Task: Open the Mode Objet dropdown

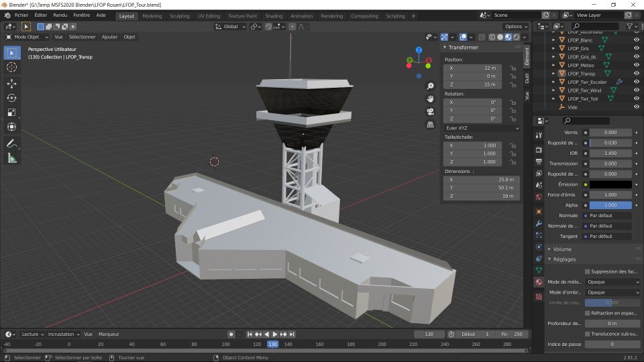Action: tap(27, 37)
